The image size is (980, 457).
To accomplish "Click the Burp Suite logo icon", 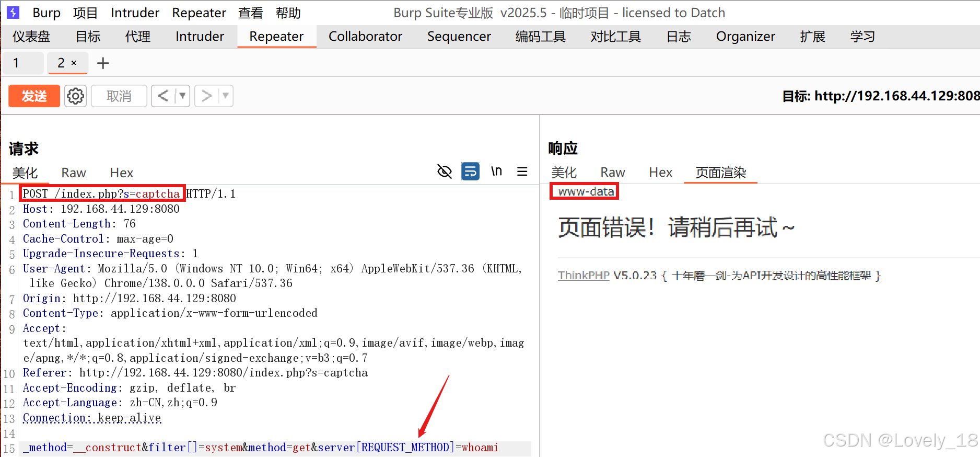I will [x=13, y=13].
